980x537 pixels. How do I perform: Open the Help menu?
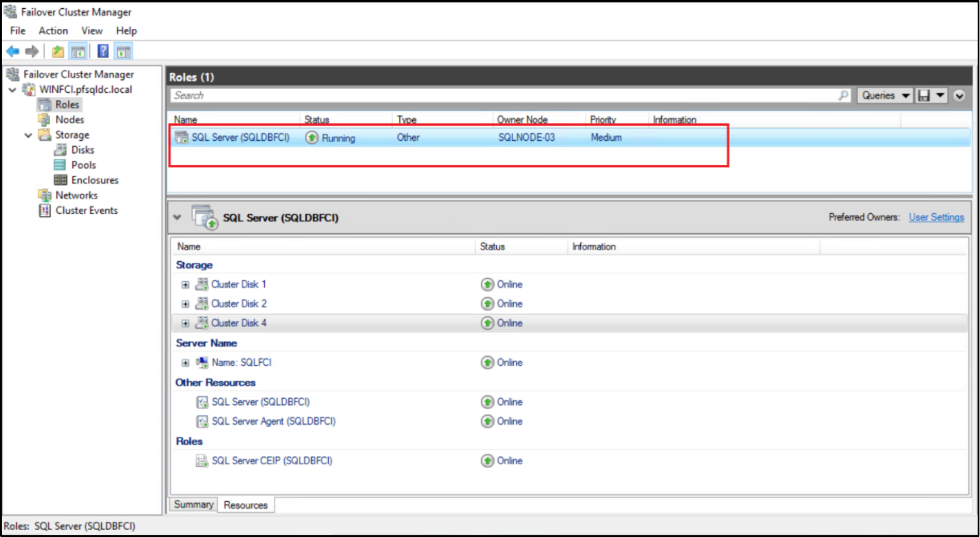tap(126, 31)
